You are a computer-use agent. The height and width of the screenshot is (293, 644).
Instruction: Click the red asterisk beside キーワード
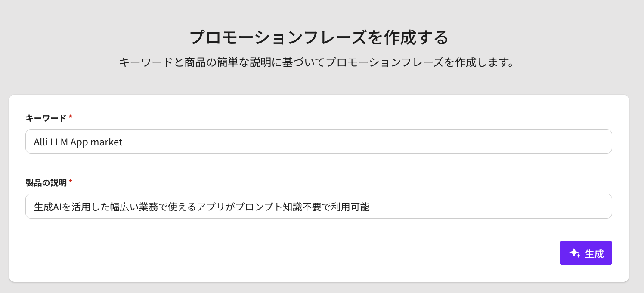[71, 117]
